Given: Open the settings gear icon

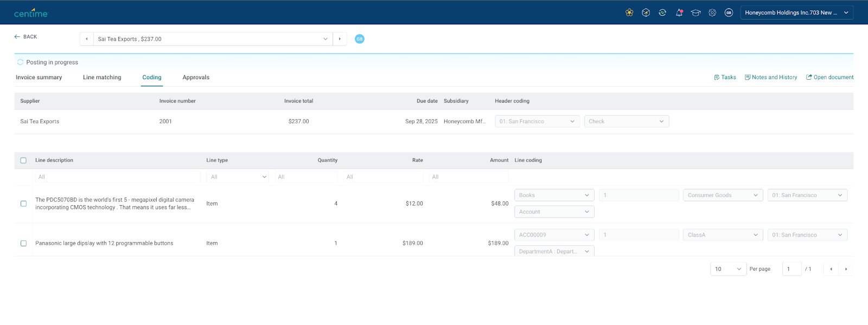Looking at the screenshot, I should [712, 12].
